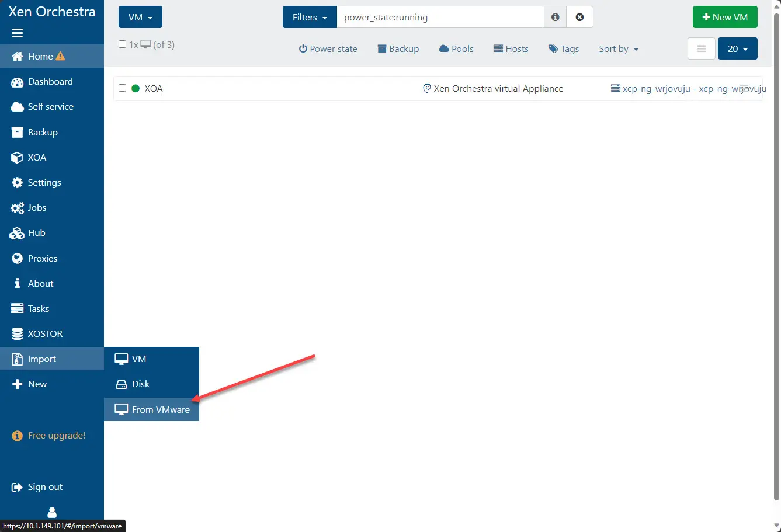Check the box for the XOA row
The height and width of the screenshot is (532, 781).
pos(122,88)
